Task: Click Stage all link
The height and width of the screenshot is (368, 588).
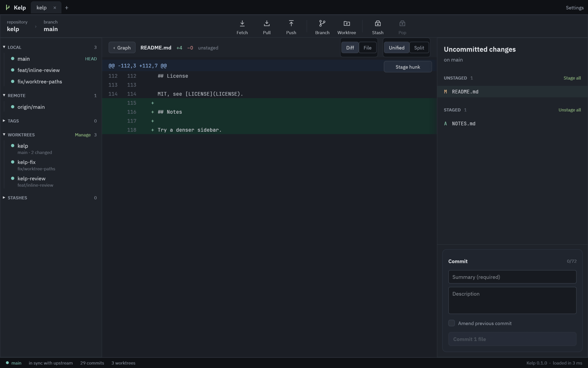Action: pyautogui.click(x=572, y=78)
